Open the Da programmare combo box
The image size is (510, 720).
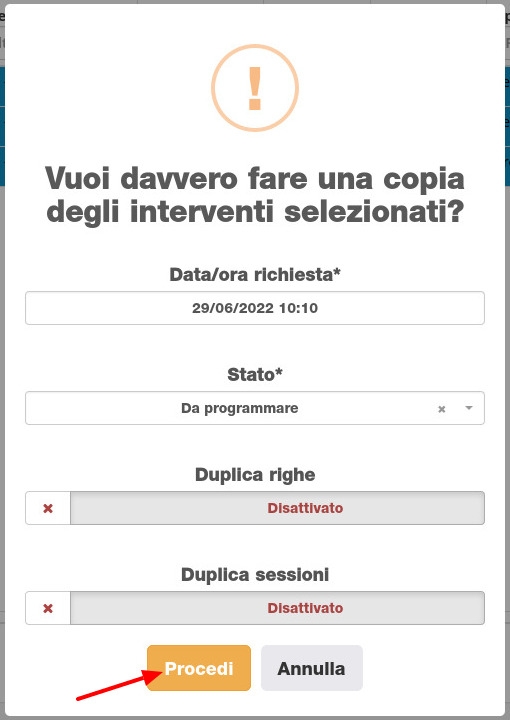(255, 408)
